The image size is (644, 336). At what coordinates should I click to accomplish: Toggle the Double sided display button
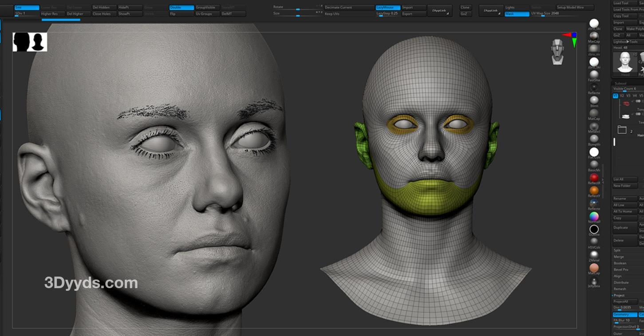click(x=182, y=8)
